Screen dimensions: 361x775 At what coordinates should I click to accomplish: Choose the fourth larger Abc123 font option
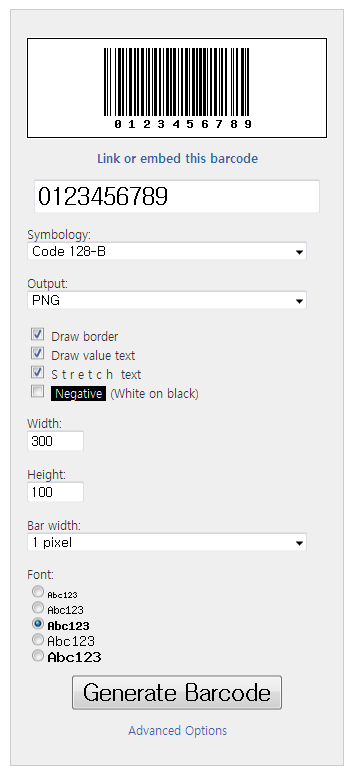click(x=38, y=640)
